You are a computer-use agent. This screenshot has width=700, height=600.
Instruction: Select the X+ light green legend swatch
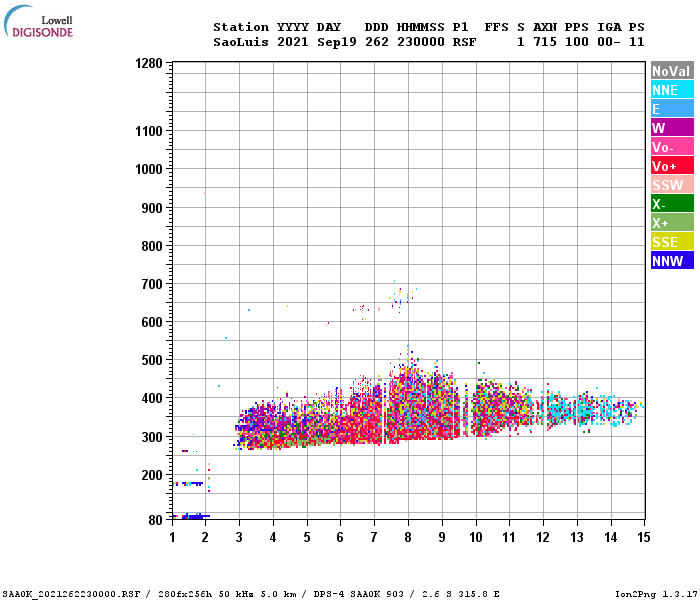click(x=672, y=222)
